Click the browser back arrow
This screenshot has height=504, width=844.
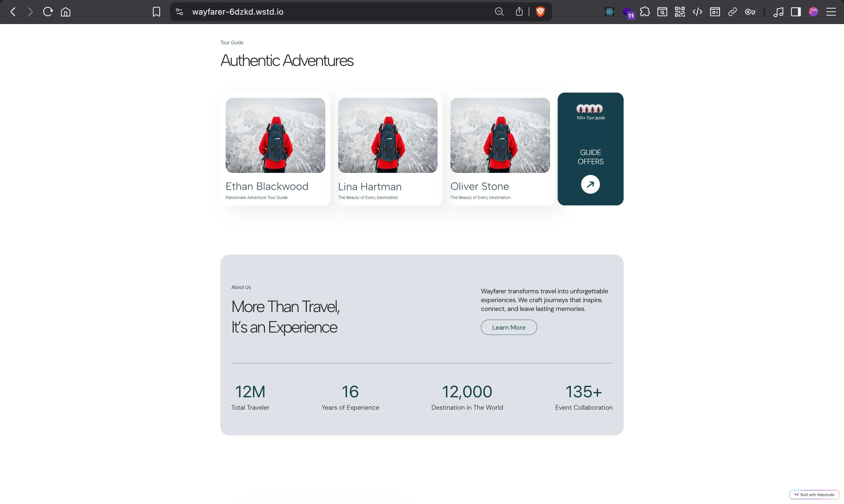pos(13,12)
